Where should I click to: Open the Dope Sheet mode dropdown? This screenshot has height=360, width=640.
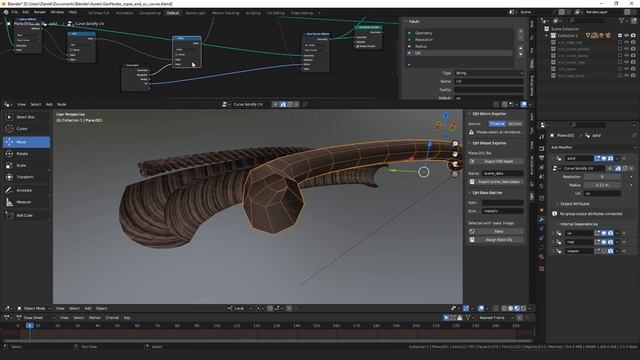click(x=36, y=318)
